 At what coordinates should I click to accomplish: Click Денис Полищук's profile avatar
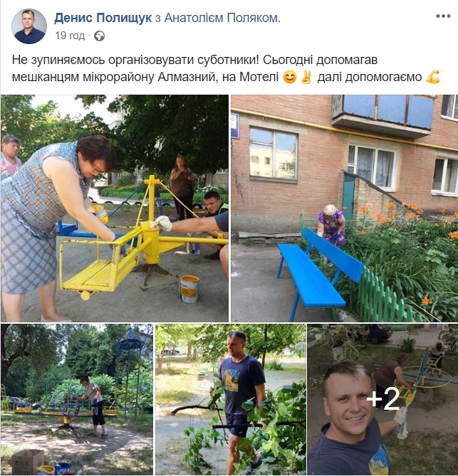click(x=29, y=26)
